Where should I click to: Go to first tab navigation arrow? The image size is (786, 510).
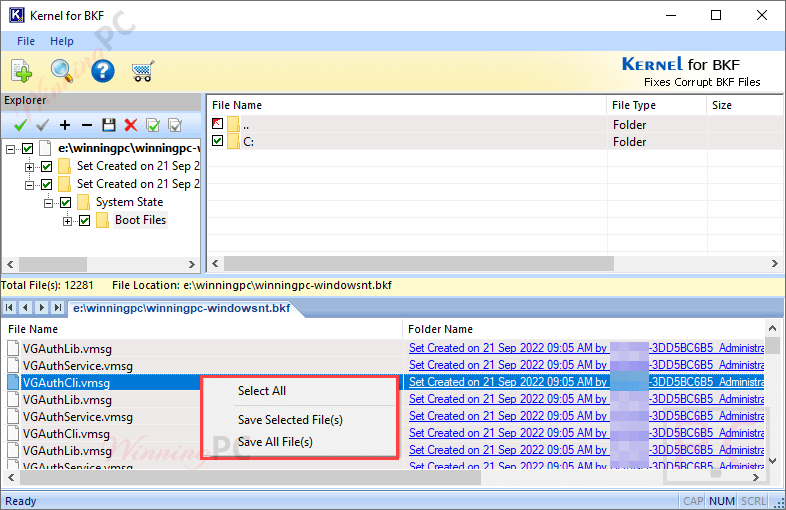tap(10, 307)
